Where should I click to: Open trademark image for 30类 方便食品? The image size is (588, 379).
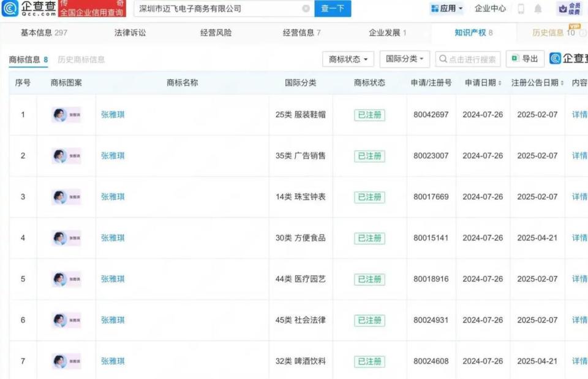(66, 238)
